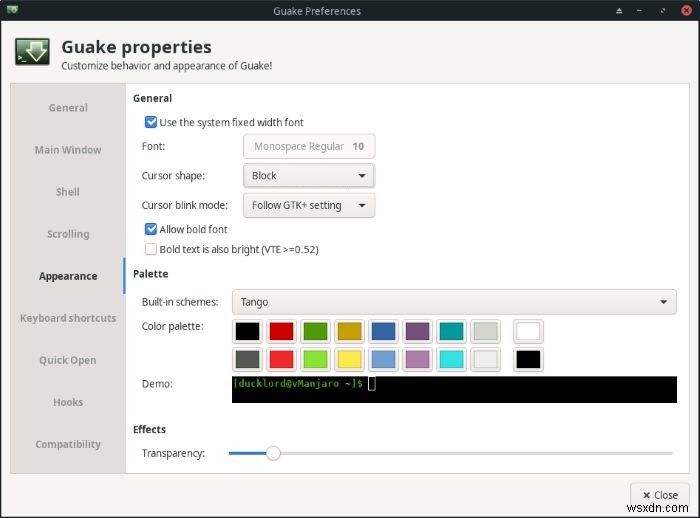Image resolution: width=700 pixels, height=518 pixels.
Task: Open the Main Window tab
Action: (x=68, y=150)
